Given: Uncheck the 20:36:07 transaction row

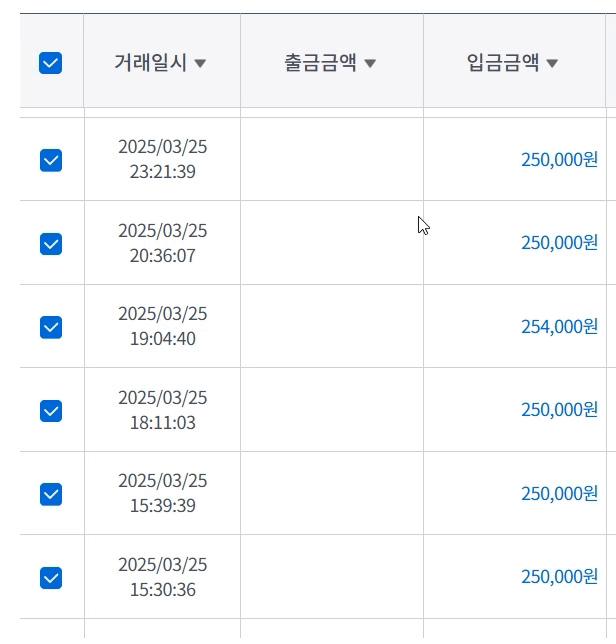Looking at the screenshot, I should [51, 243].
